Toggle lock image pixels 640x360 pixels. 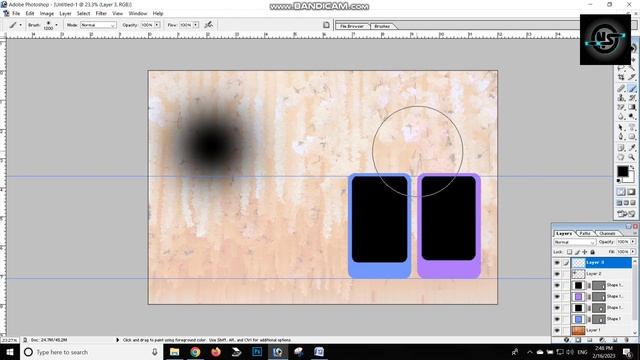coord(578,252)
